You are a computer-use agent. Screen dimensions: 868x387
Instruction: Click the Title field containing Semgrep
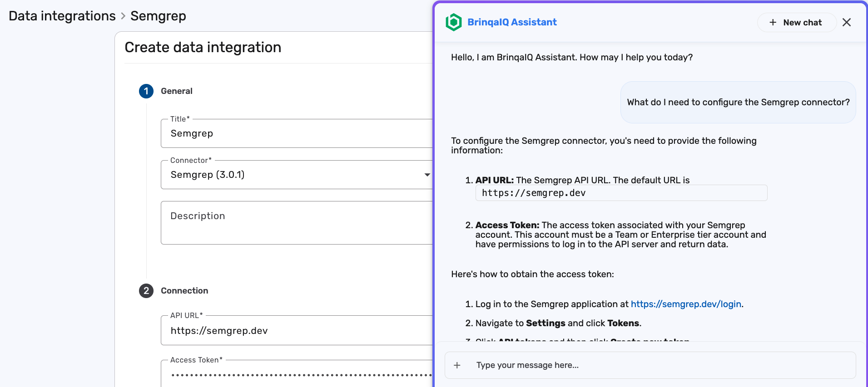(x=297, y=133)
